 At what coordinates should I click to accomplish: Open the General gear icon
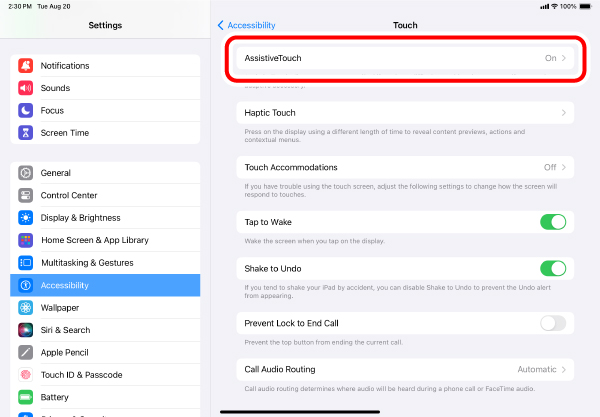tap(26, 173)
